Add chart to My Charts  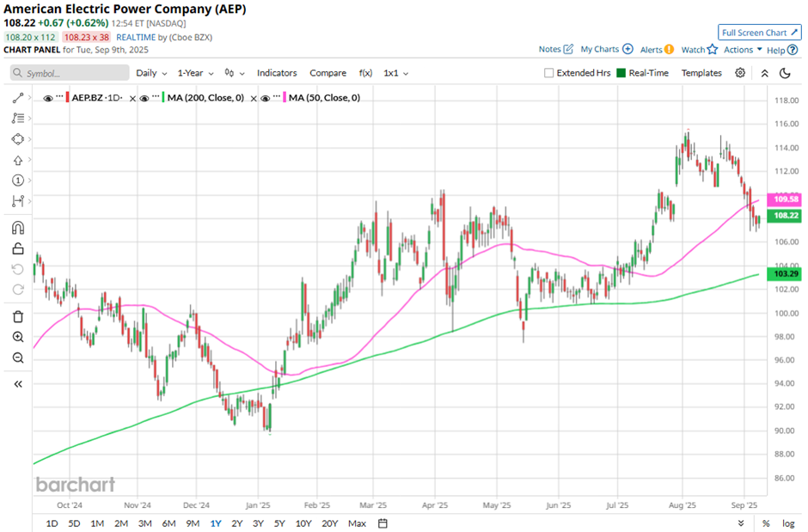607,50
